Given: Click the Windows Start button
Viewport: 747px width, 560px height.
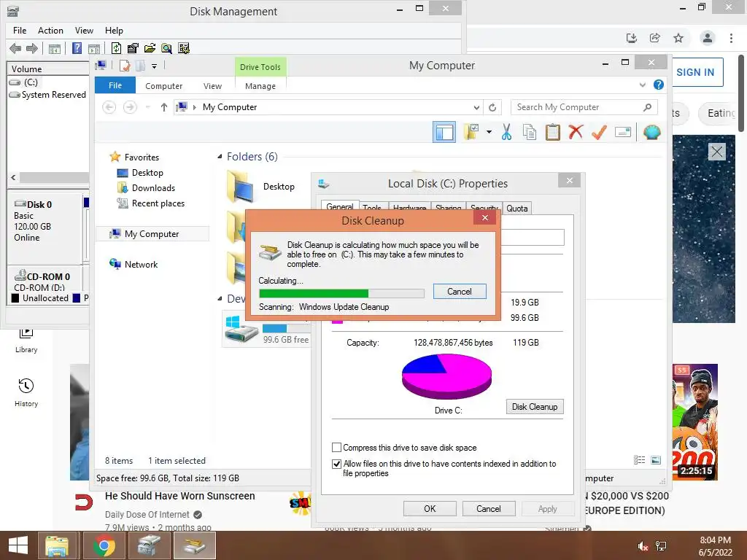Looking at the screenshot, I should 18,545.
